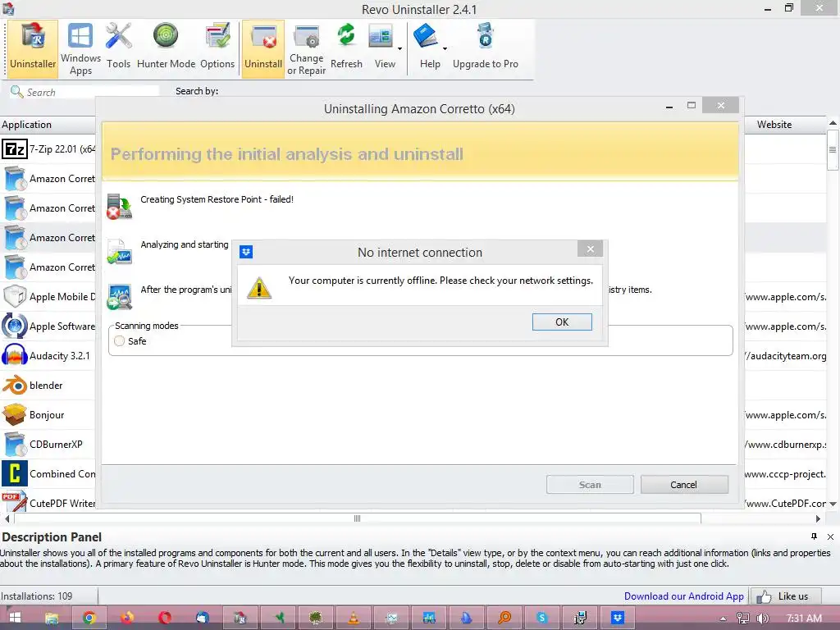Select Combined Community Codec Pack row
840x630 pixels.
(x=48, y=473)
